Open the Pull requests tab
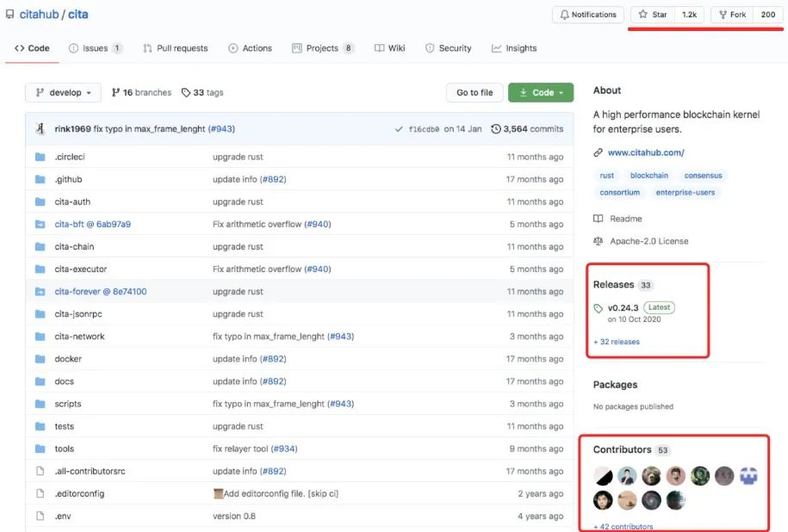Viewport: 788px width, 532px height. click(x=175, y=48)
